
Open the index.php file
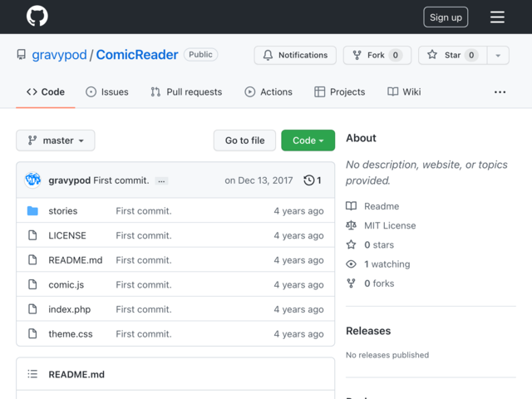tap(70, 309)
